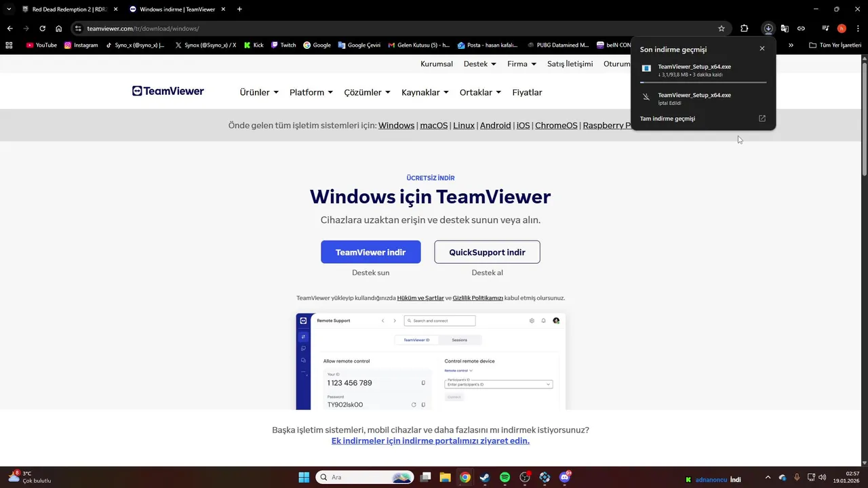Click the address bar URL field
This screenshot has width=868, height=488.
point(400,28)
